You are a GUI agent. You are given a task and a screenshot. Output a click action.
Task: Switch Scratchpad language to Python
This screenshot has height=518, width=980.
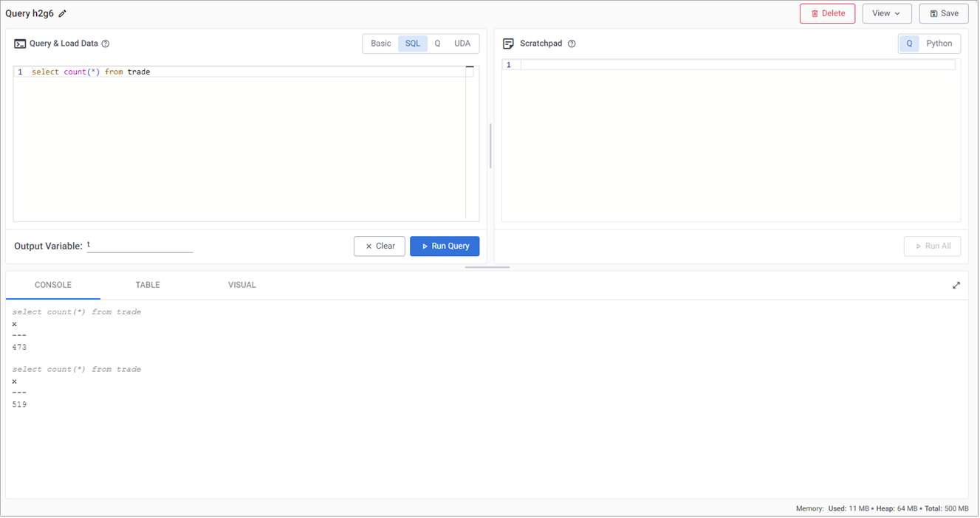[939, 44]
